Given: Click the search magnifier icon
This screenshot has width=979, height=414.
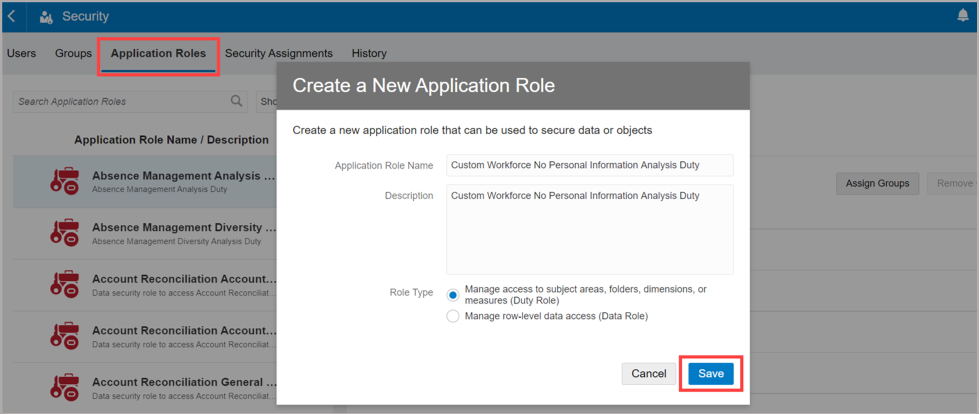Looking at the screenshot, I should [237, 101].
